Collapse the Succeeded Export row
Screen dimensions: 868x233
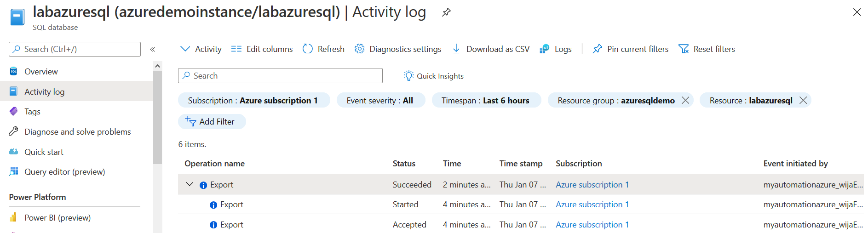tap(189, 184)
